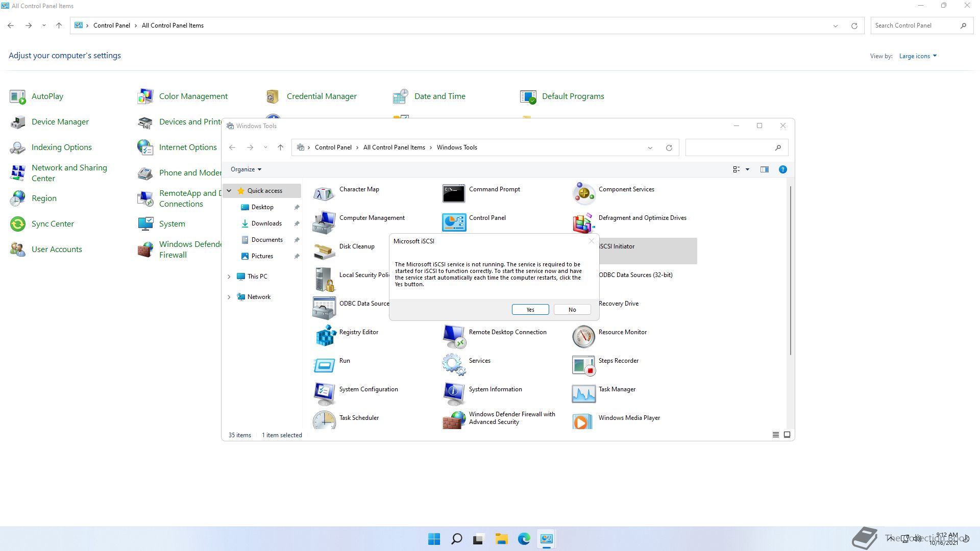Open Local Security Policy icon
Screen dimensions: 980x551
coord(324,280)
